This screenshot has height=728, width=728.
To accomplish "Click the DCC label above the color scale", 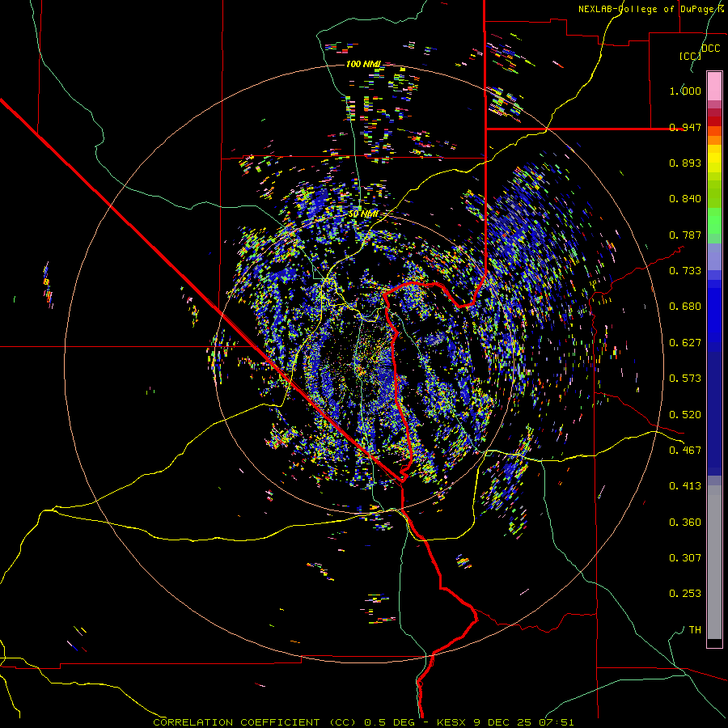I will click(711, 49).
